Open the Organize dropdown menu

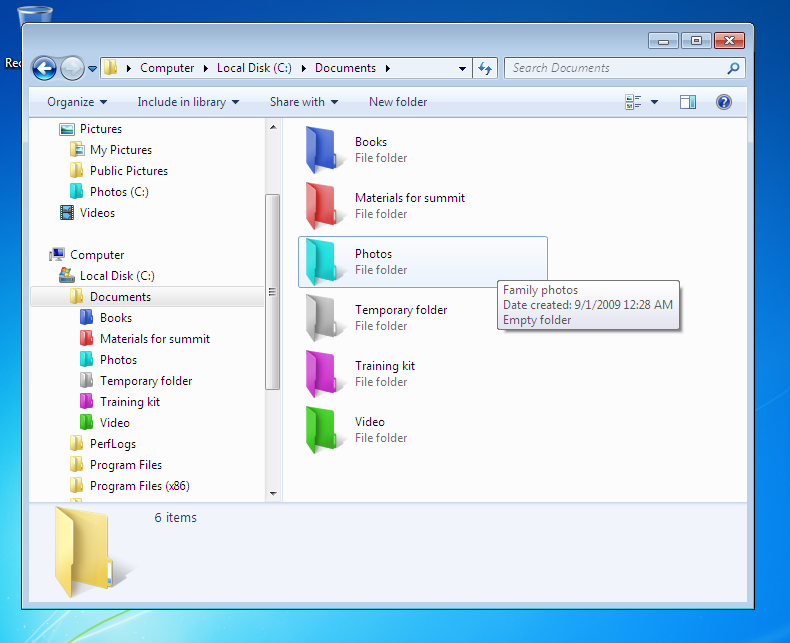(x=77, y=102)
